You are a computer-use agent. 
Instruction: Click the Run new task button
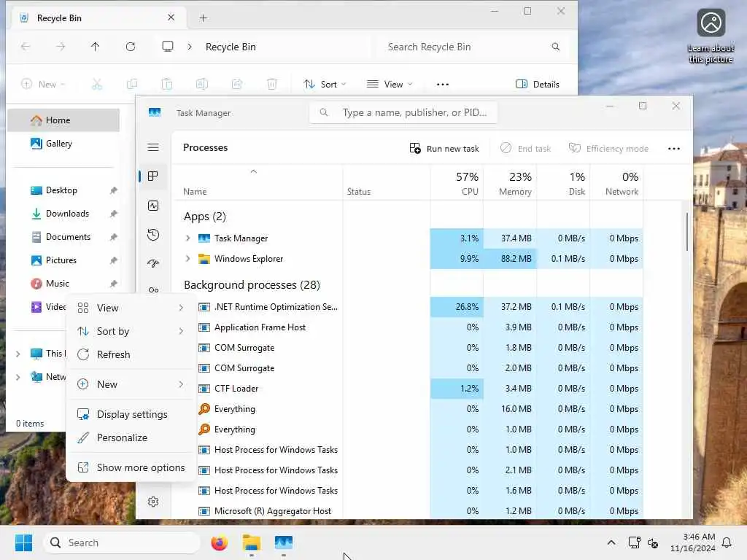click(444, 149)
